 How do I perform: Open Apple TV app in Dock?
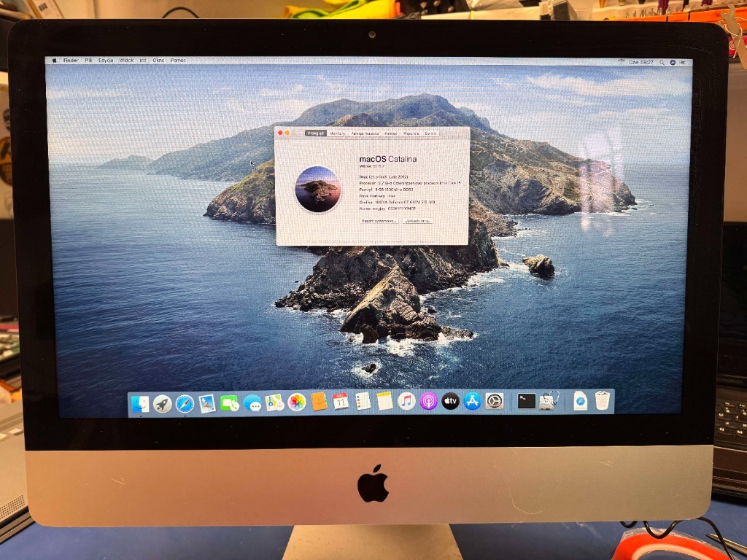(451, 402)
